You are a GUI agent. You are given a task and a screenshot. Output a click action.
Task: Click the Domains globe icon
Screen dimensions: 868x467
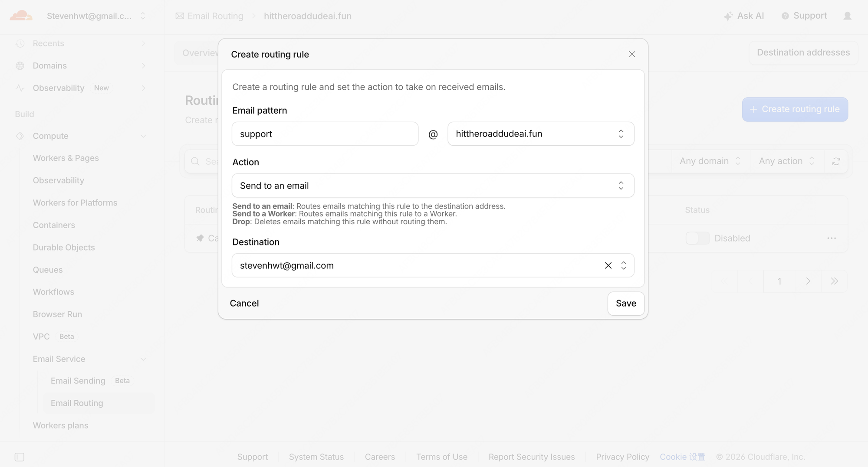tap(20, 66)
